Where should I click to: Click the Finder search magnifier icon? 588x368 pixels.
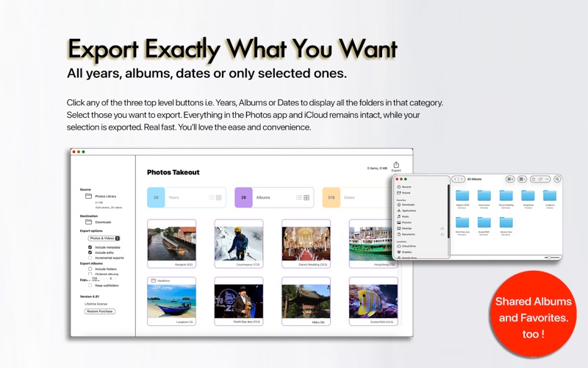coord(557,179)
